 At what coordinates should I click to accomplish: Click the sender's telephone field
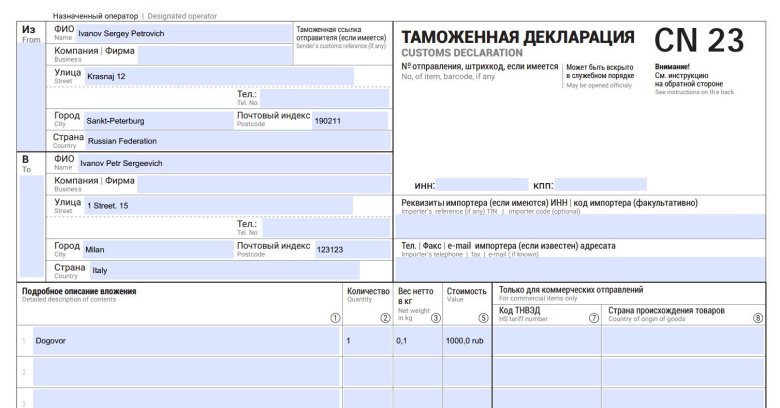[x=323, y=98]
